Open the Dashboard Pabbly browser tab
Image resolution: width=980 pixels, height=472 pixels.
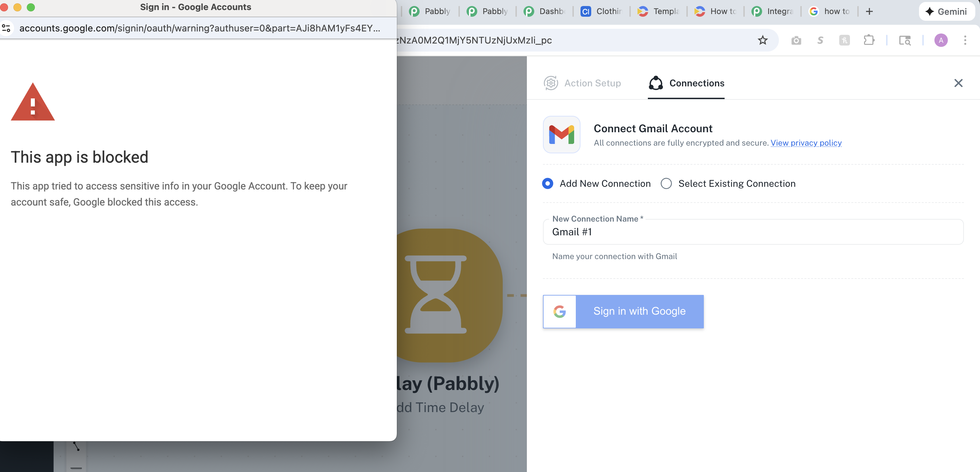544,11
